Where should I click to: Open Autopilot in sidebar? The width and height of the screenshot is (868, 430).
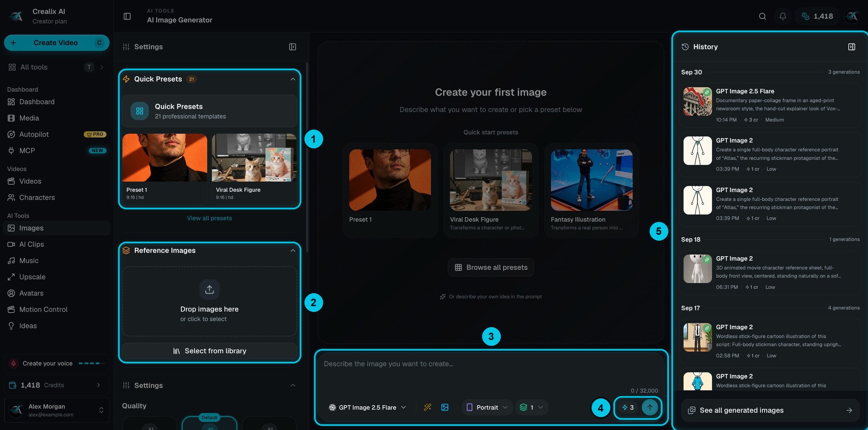[56, 134]
